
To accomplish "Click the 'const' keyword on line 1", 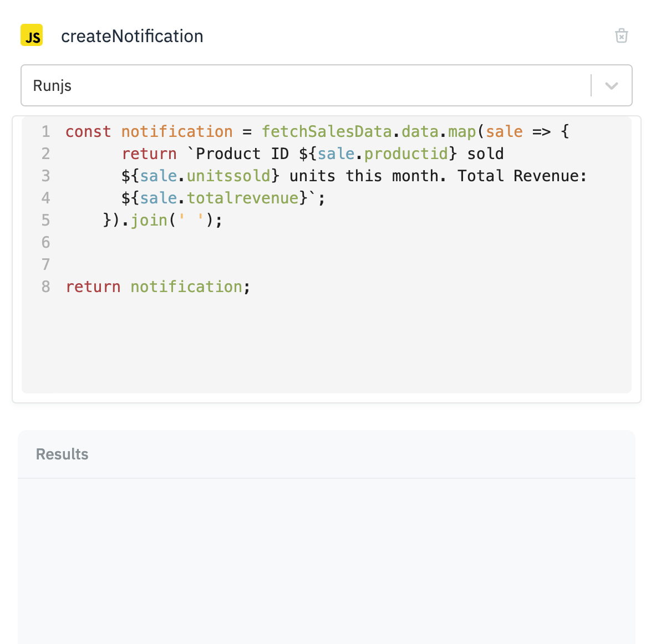I will click(x=88, y=132).
